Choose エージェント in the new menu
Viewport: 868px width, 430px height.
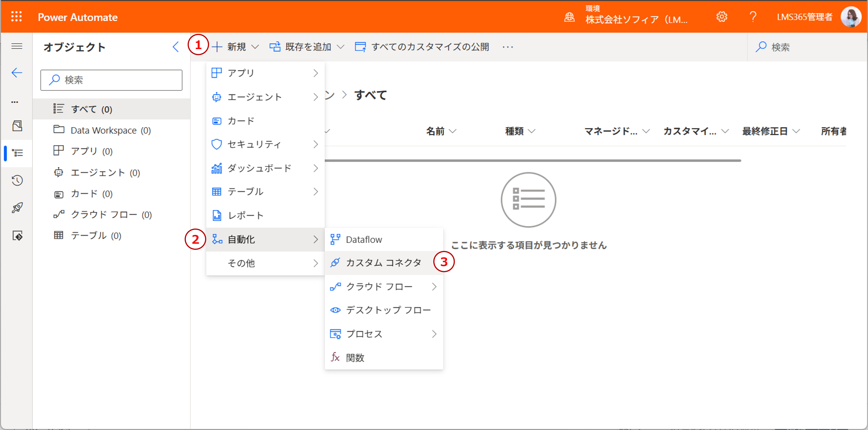pos(265,97)
